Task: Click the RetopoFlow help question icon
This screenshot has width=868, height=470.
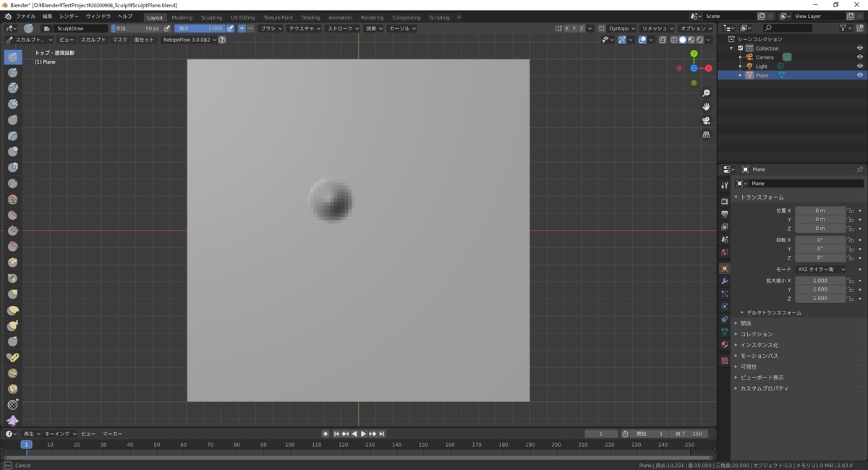Action: pos(222,40)
